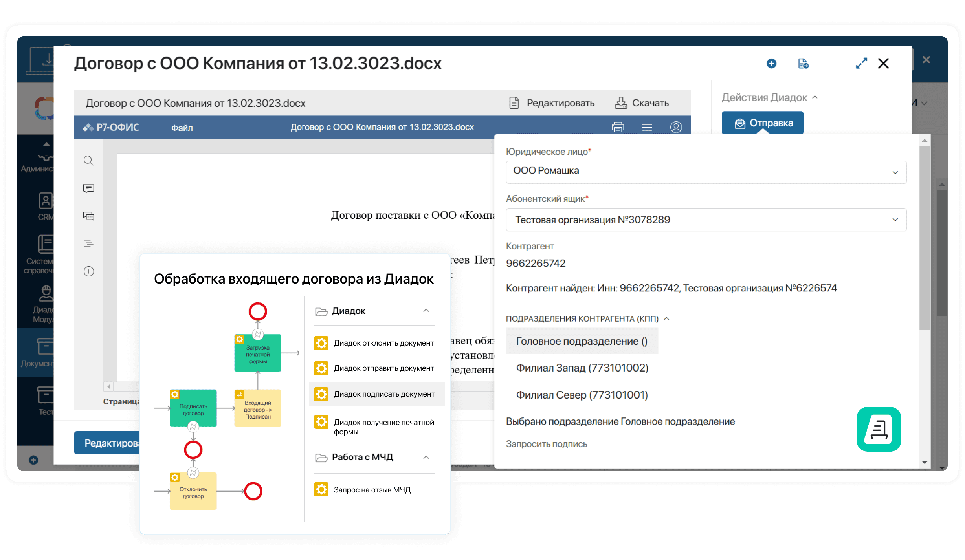Viewport: 965px width, 560px height.
Task: Click Скачать to download the document
Action: [x=642, y=103]
